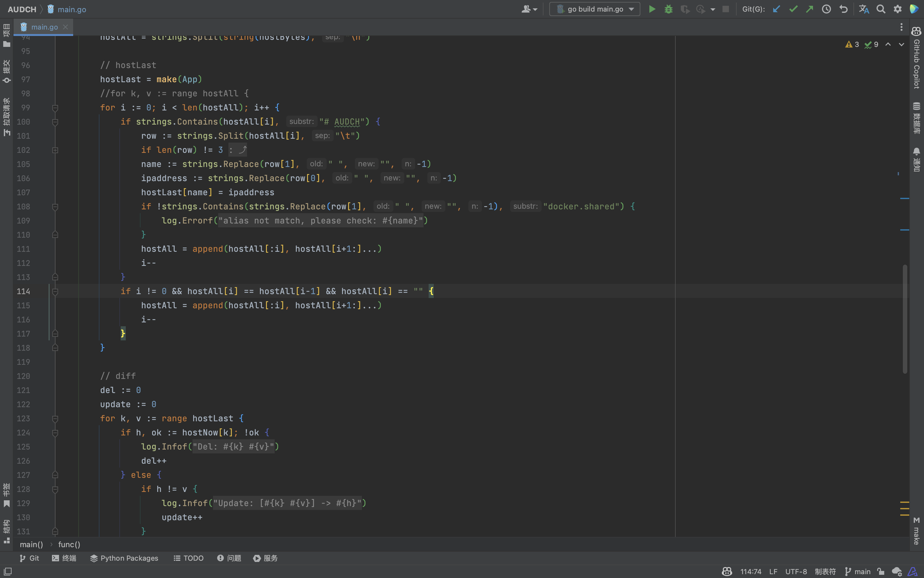The image size is (924, 578).
Task: Collapse the if block at line 114
Action: pos(55,292)
